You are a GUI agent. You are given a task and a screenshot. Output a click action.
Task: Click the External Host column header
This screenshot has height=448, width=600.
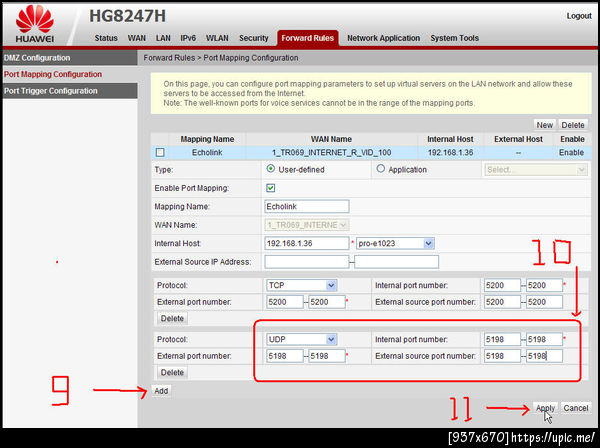pyautogui.click(x=518, y=139)
